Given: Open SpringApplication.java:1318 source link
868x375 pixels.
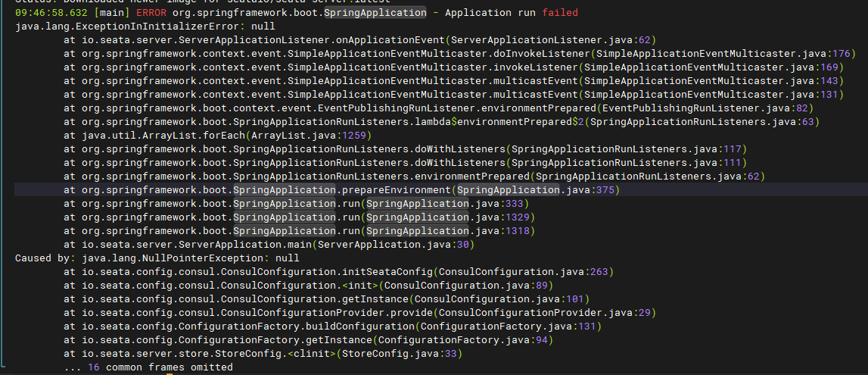Looking at the screenshot, I should click(448, 230).
